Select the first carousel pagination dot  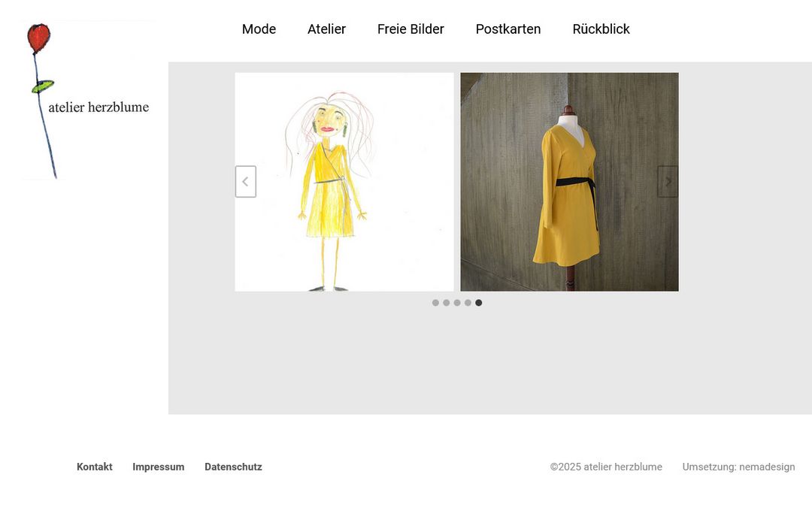coord(435,302)
